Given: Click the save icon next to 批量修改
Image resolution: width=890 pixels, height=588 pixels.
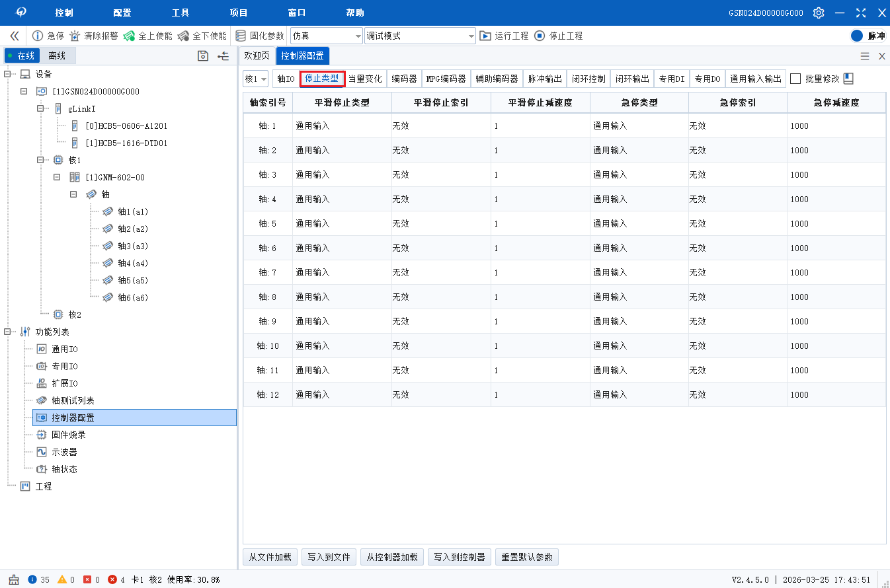Looking at the screenshot, I should coord(850,78).
